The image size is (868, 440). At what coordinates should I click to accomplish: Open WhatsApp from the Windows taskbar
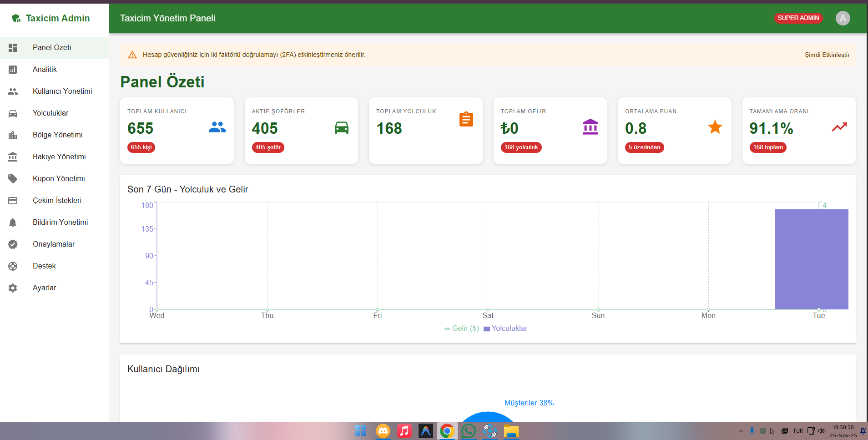[x=468, y=431]
